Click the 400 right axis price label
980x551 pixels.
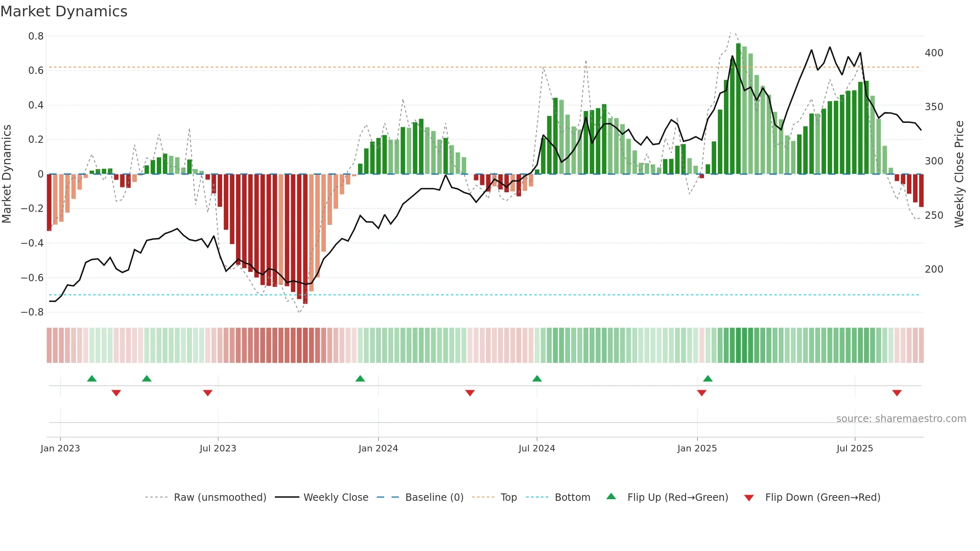coord(934,53)
